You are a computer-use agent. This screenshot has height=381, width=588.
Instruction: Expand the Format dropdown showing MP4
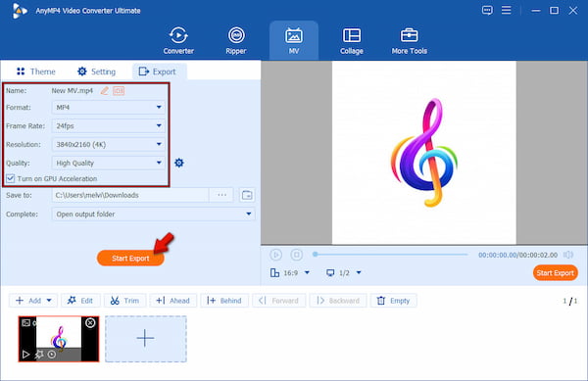point(109,108)
